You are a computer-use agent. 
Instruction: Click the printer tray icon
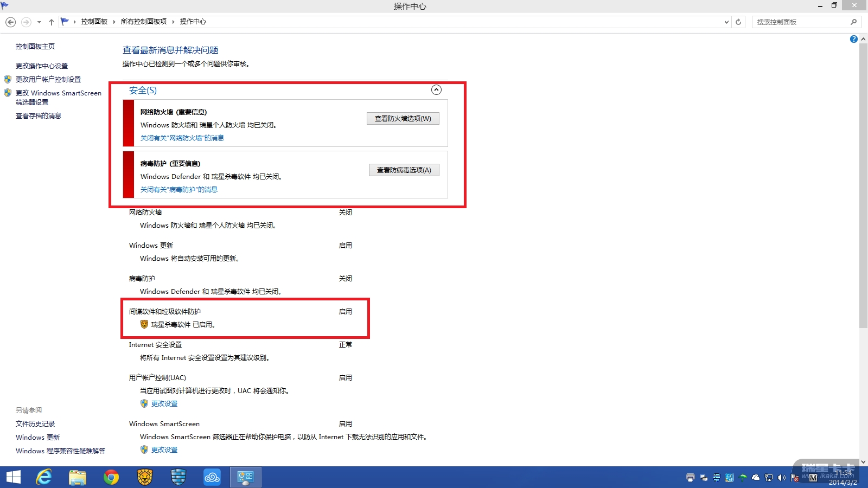tap(690, 478)
